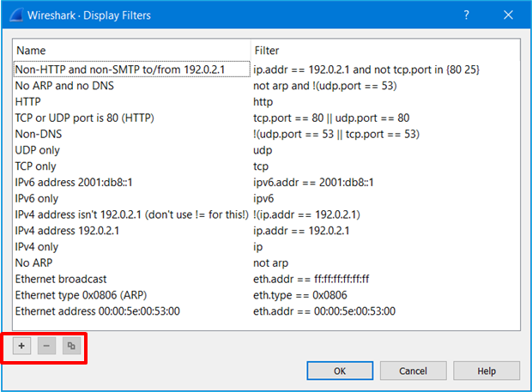Image resolution: width=532 pixels, height=392 pixels.
Task: Click the 'ip' filter expression
Action: pos(258,247)
